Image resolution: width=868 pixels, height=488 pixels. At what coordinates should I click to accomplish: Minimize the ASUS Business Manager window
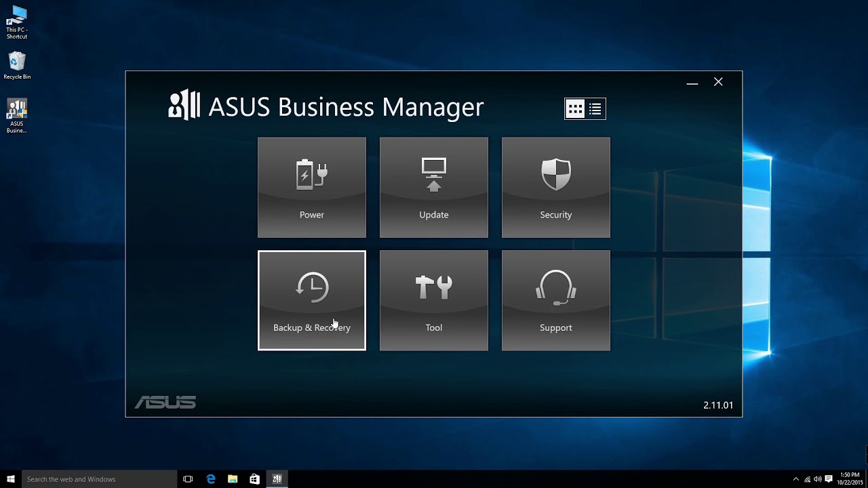pyautogui.click(x=692, y=82)
